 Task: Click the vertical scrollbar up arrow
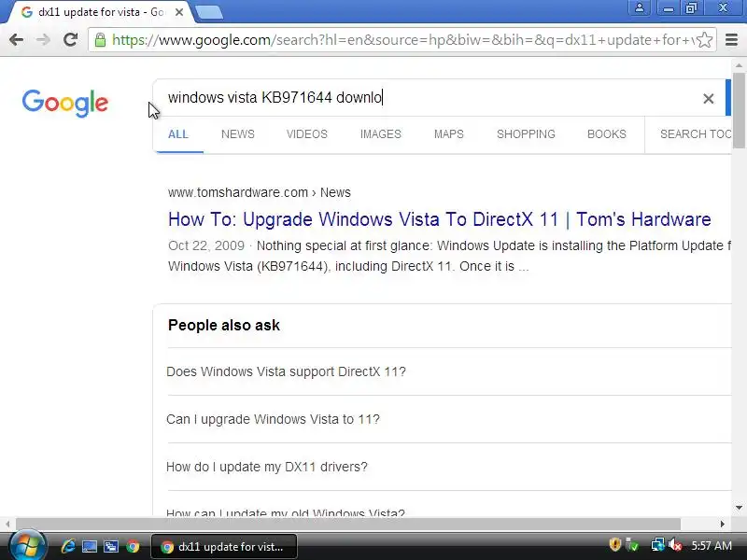739,65
